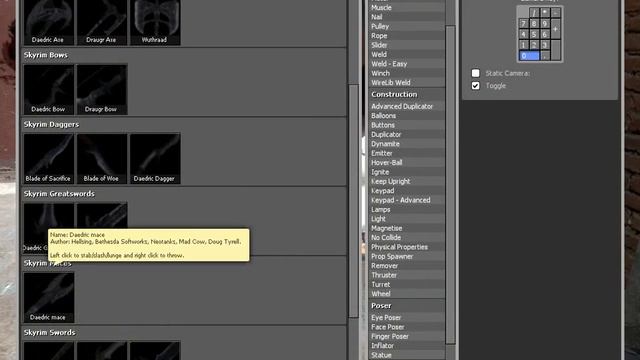Click the numpad plus key

coord(555,29)
